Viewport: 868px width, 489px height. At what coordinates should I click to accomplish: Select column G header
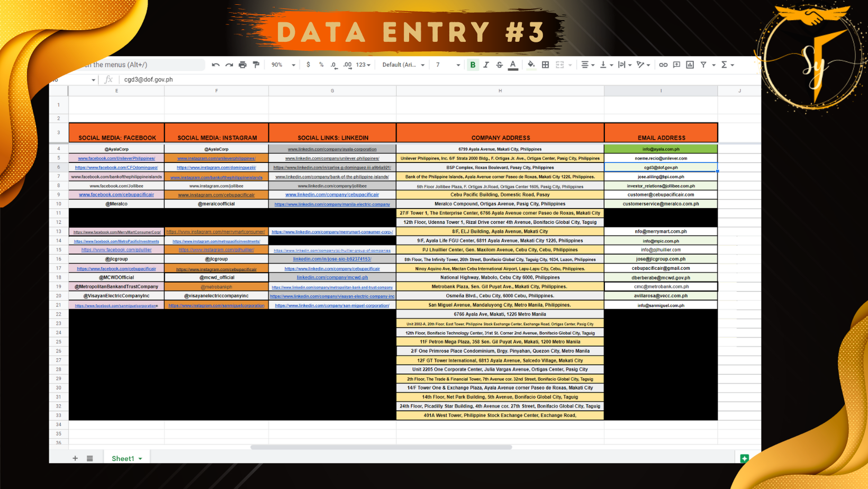point(332,91)
